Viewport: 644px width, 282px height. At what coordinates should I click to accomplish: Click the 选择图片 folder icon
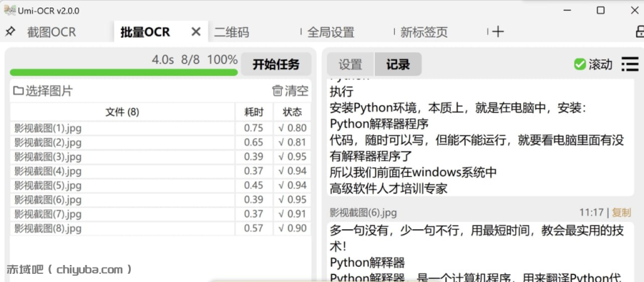click(x=18, y=91)
